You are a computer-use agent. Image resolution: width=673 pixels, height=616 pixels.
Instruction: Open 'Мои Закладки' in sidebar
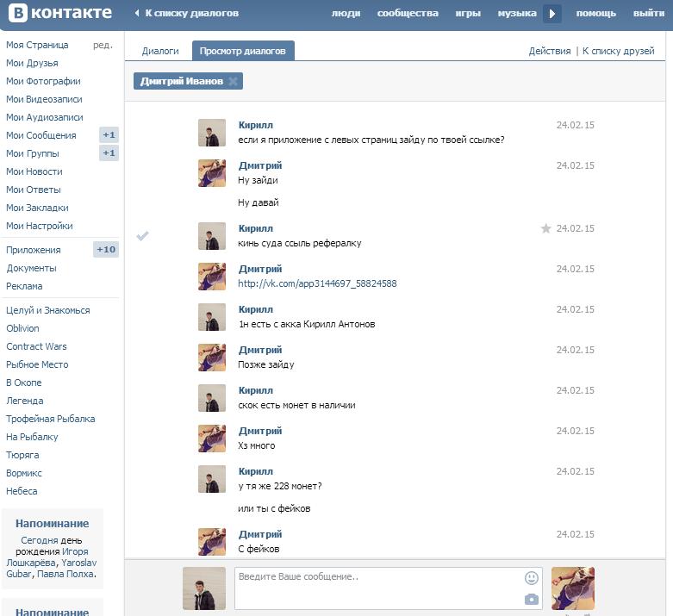[x=37, y=208]
